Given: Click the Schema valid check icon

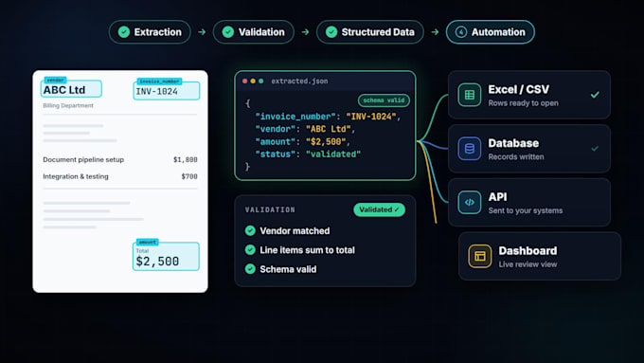Looking at the screenshot, I should [250, 269].
